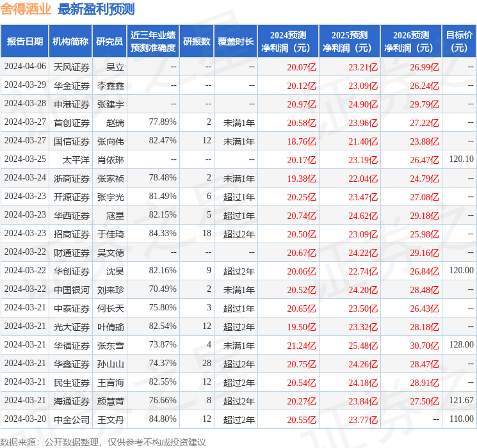Click the 覆盖时长 column header

coord(236,42)
